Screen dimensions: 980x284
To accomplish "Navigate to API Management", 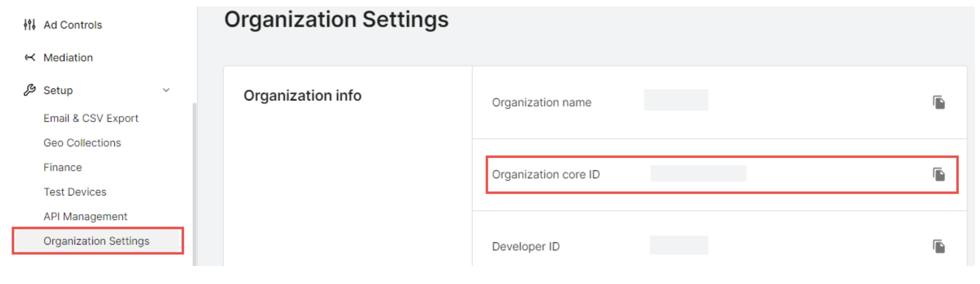I will [x=85, y=216].
